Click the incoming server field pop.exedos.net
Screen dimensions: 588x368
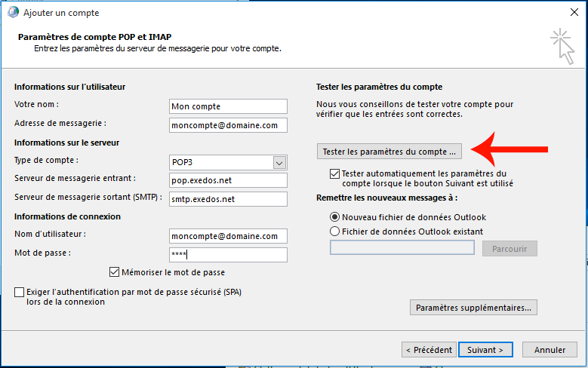(x=228, y=180)
